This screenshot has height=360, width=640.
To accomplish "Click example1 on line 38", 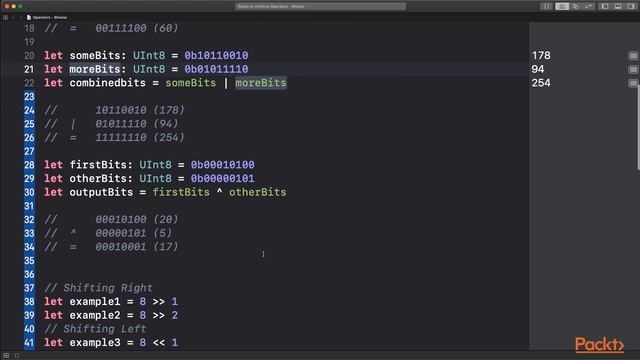I will pyautogui.click(x=95, y=302).
